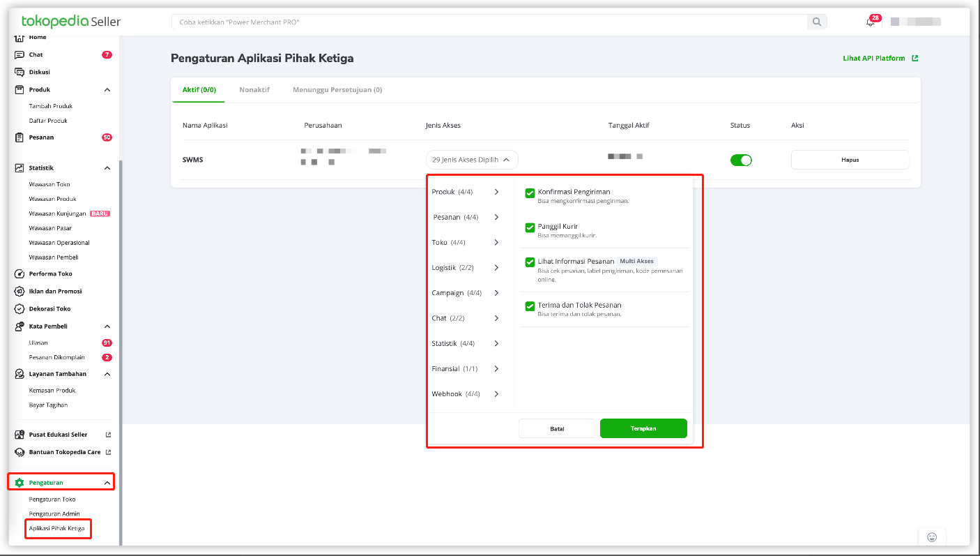
Task: Click the Terapkan button
Action: [x=643, y=428]
